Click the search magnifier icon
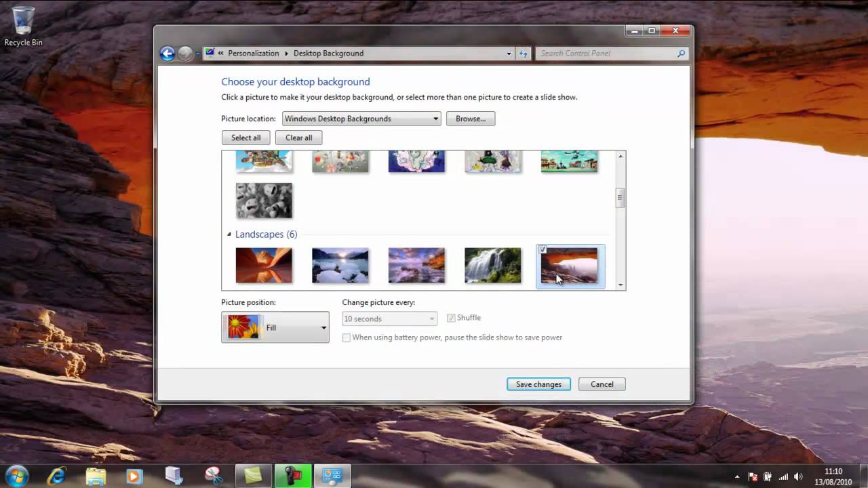The height and width of the screenshot is (488, 868). pos(682,54)
